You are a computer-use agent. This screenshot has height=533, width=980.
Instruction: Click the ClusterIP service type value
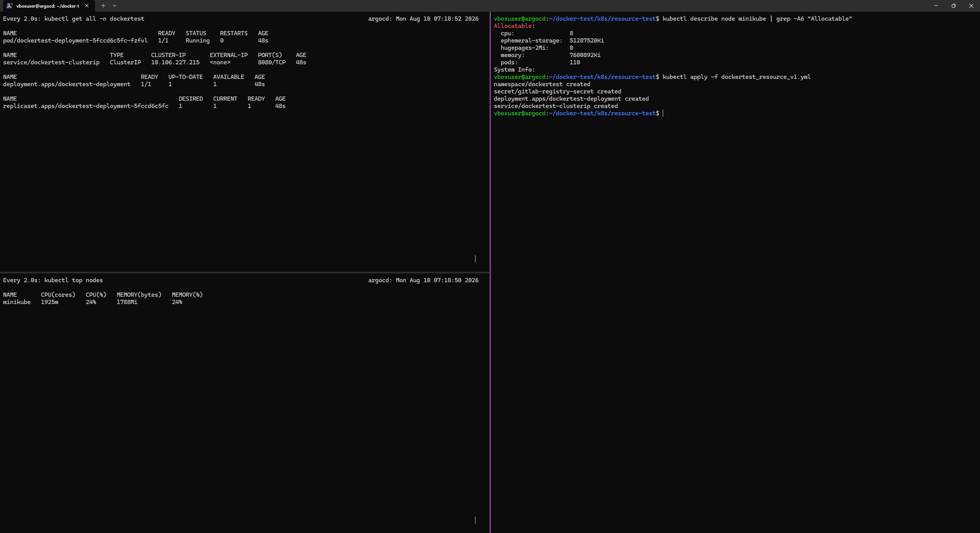coord(125,62)
